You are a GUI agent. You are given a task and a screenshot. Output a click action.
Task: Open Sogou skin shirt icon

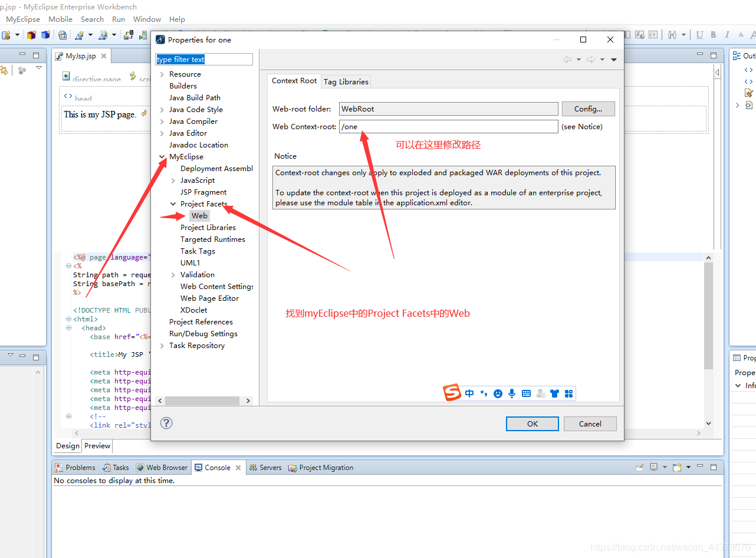click(x=554, y=393)
